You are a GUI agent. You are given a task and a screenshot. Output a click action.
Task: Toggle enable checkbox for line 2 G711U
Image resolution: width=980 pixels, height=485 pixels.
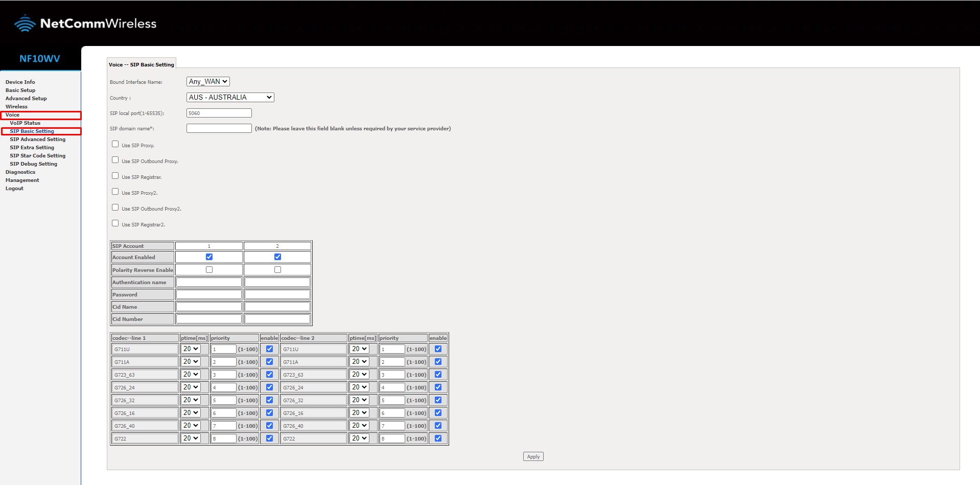pos(438,349)
